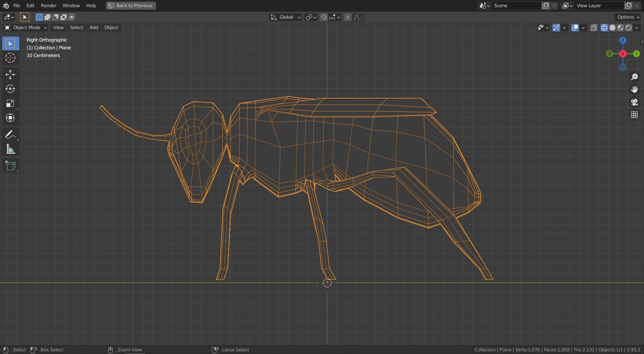
Task: Set selection mode to Extend
Action: (x=47, y=17)
